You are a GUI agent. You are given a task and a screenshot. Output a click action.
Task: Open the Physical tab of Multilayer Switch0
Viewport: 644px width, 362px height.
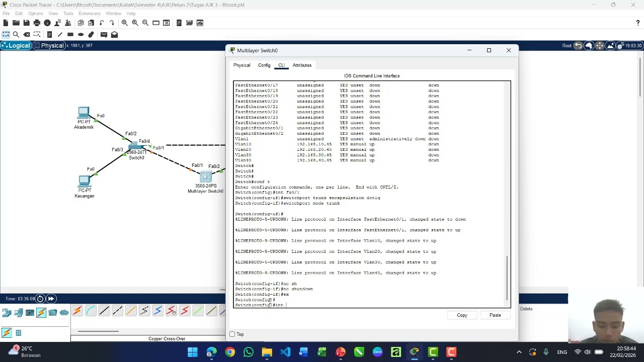coord(242,65)
